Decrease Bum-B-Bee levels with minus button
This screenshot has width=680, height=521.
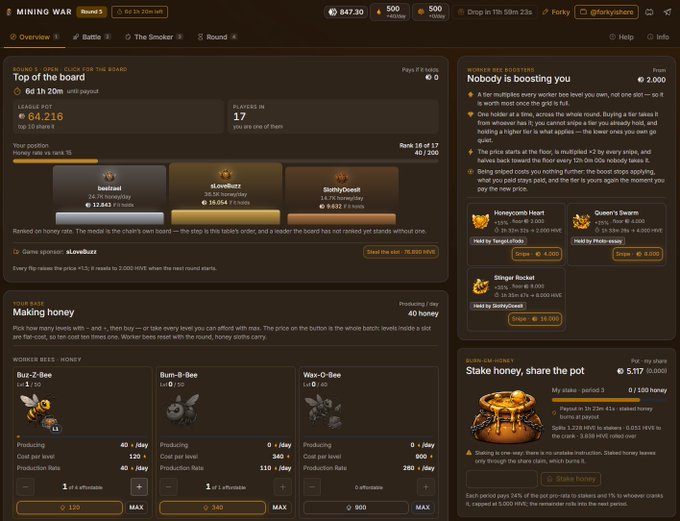point(169,487)
